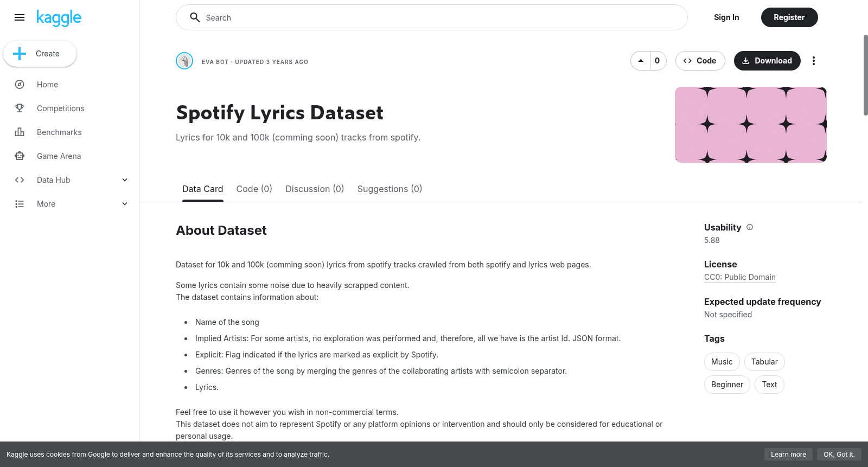Open the Create menu button
The image size is (868, 467).
pos(40,54)
